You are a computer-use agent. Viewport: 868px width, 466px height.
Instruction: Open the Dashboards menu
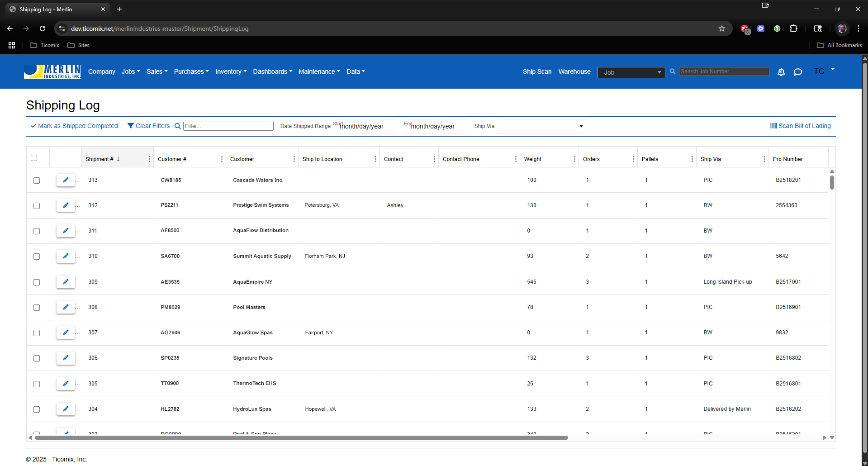[x=272, y=71]
